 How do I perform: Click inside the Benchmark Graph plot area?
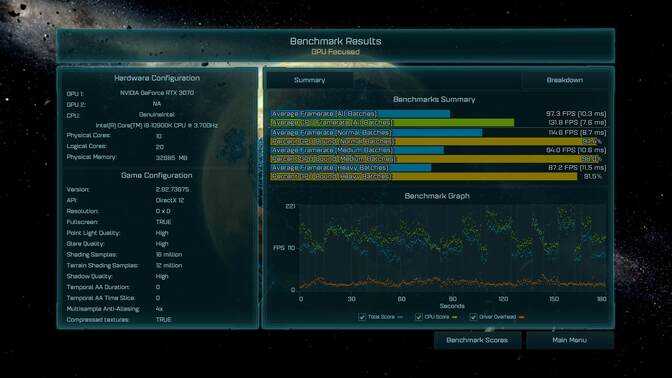453,248
